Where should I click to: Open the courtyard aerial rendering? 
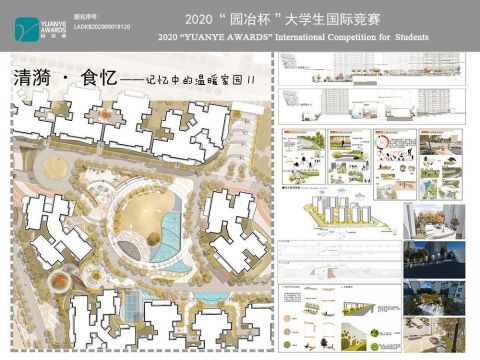(434, 298)
